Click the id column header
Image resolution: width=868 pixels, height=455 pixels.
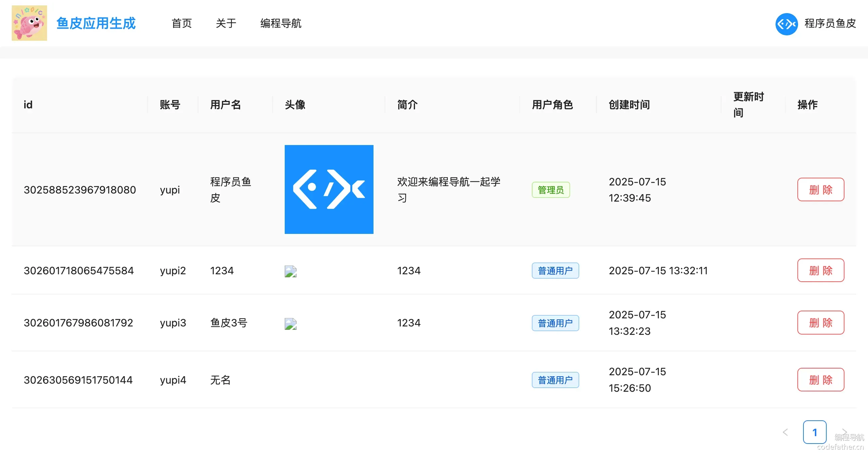click(x=28, y=105)
